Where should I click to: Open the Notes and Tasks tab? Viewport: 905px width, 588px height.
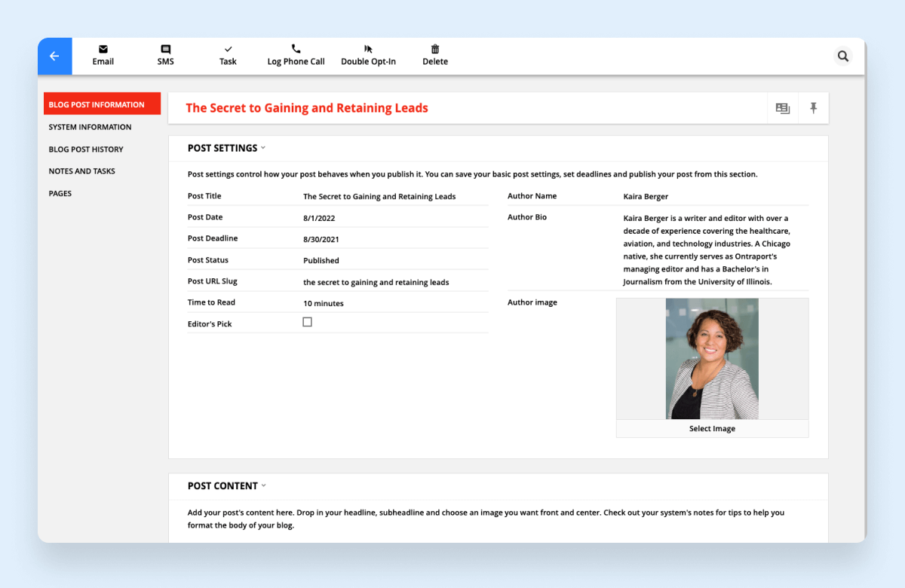[x=81, y=171]
